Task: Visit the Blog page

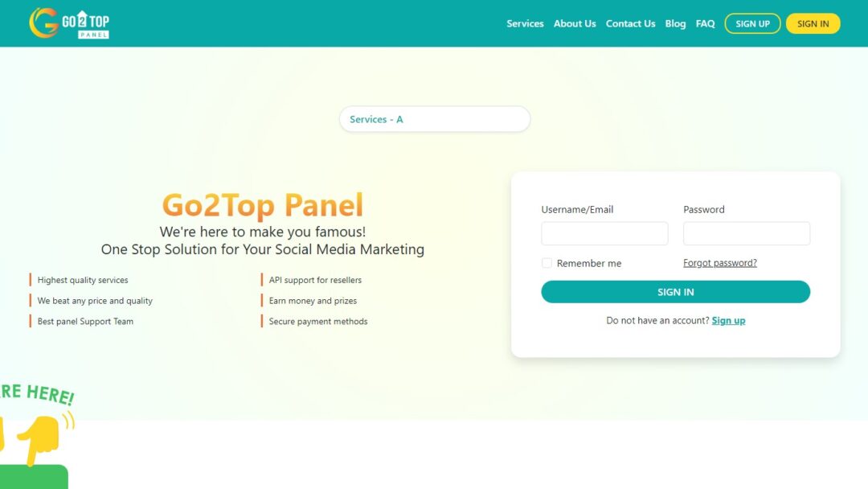Action: [x=675, y=23]
